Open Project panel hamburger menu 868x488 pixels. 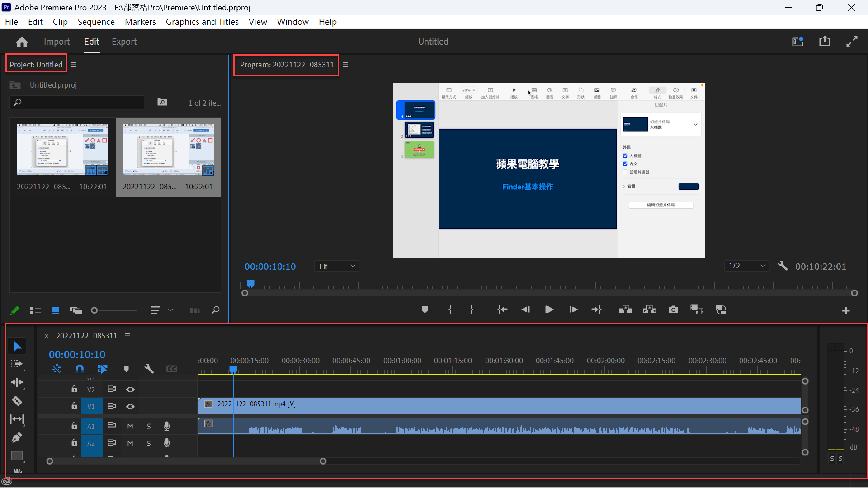point(74,65)
